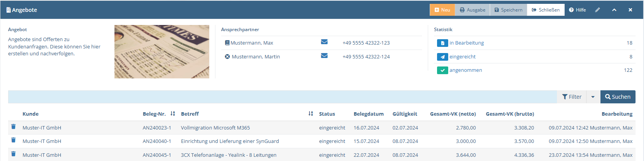
Task: Sort by Betreff column sort icon
Action: [x=311, y=114]
